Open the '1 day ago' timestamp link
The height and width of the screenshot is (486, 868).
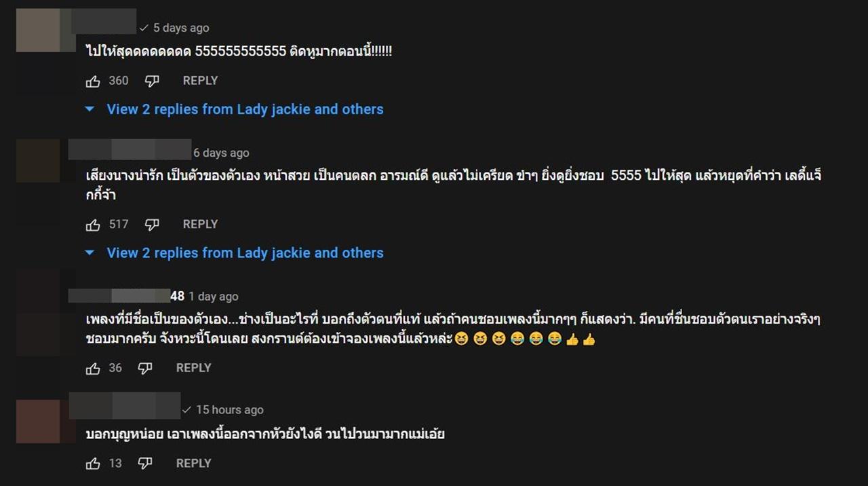pyautogui.click(x=214, y=297)
